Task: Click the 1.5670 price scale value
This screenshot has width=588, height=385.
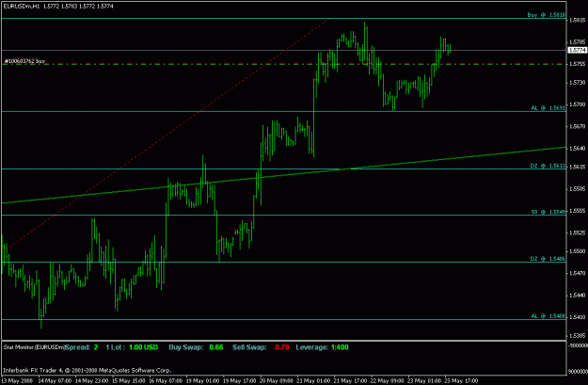Action: click(578, 126)
